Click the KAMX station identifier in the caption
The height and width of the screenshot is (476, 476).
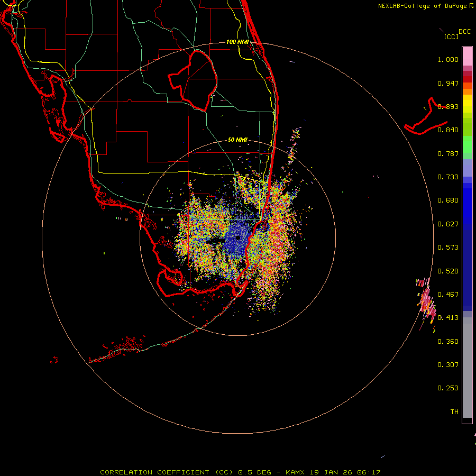point(295,472)
